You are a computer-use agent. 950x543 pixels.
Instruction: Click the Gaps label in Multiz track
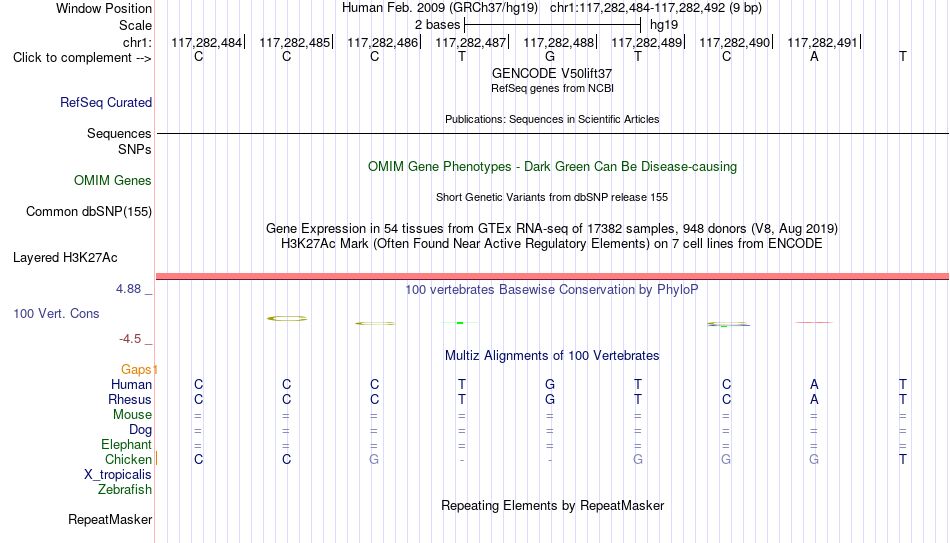pyautogui.click(x=136, y=370)
